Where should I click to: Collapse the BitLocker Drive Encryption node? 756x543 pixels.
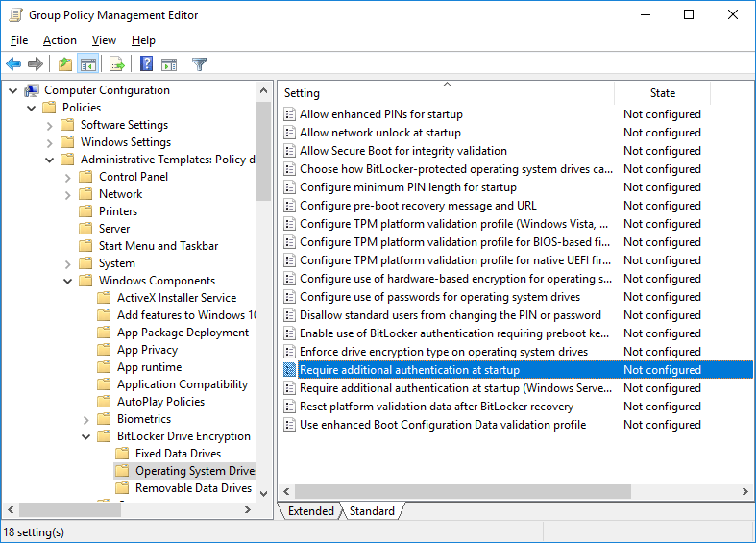[x=86, y=437]
